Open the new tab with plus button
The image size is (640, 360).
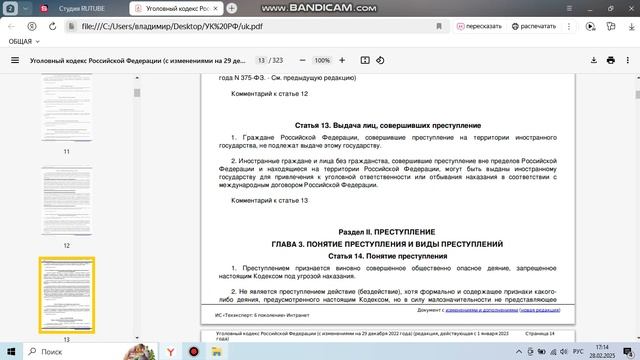tap(231, 8)
